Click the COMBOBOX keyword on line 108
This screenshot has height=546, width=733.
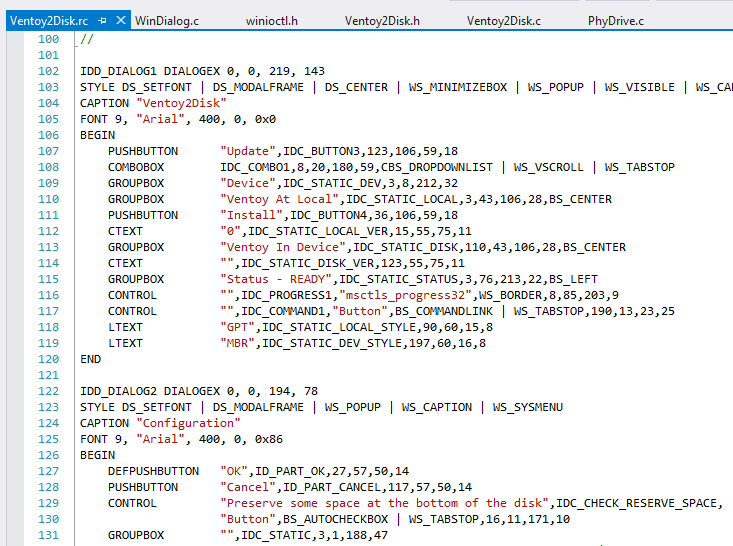pos(136,167)
